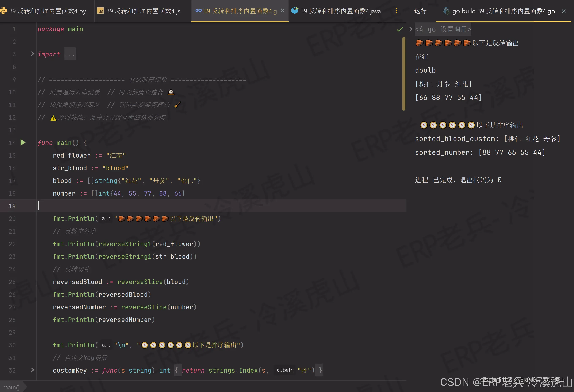Image resolution: width=574 pixels, height=392 pixels.
Task: Expand the folded go setup call output
Action: pyautogui.click(x=410, y=29)
